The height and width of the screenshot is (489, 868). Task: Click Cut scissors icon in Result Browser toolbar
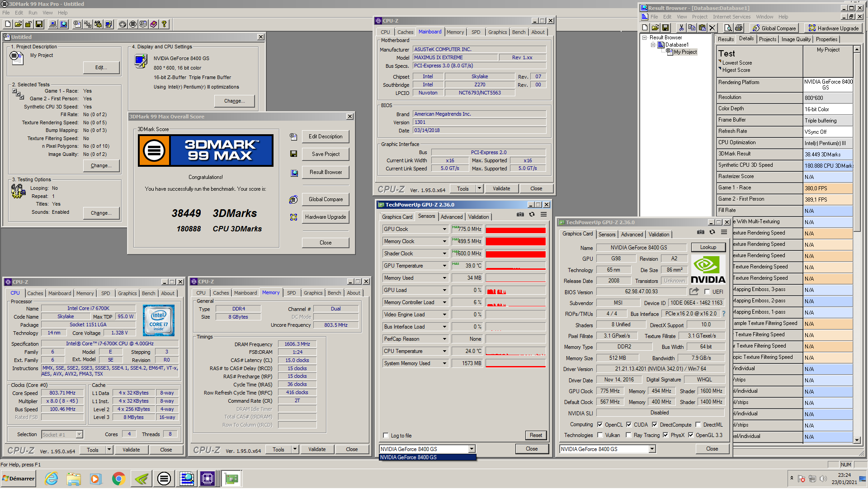pyautogui.click(x=681, y=28)
